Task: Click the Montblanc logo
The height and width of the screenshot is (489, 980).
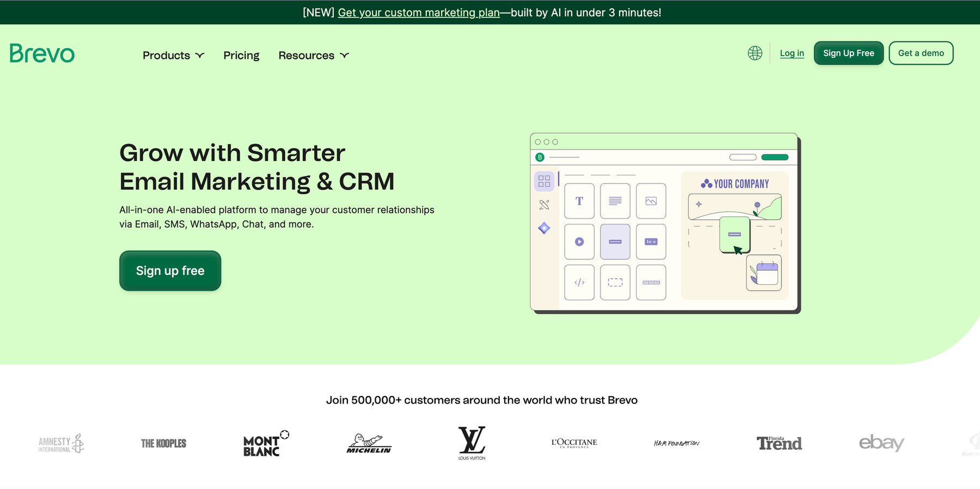Action: click(266, 443)
